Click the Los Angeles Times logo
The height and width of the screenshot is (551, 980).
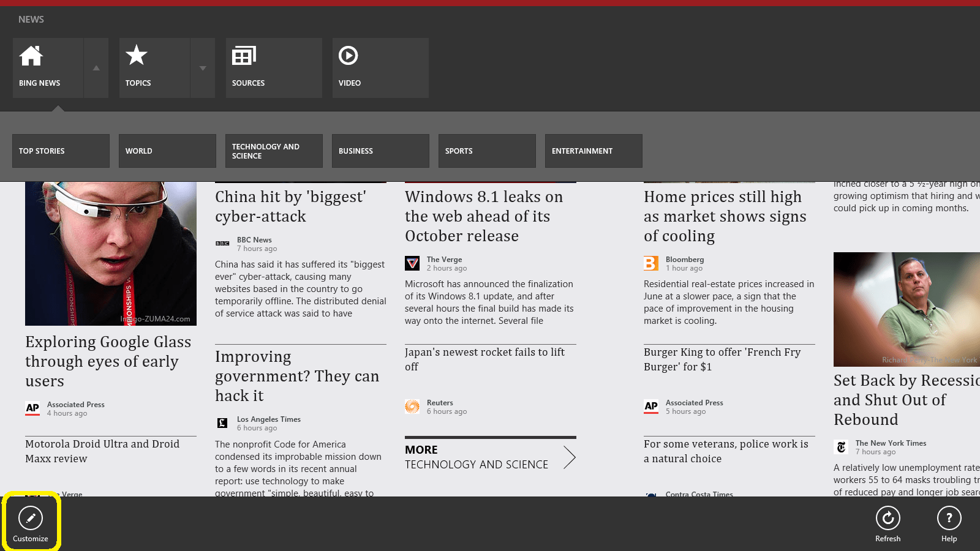point(222,423)
